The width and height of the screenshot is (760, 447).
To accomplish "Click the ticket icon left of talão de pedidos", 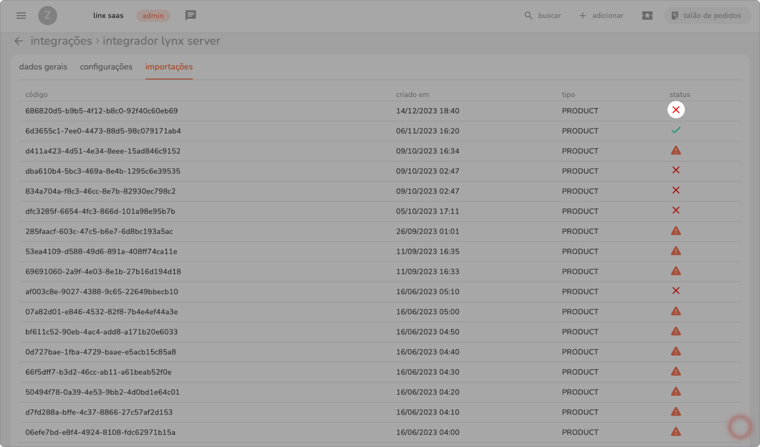I will point(647,16).
